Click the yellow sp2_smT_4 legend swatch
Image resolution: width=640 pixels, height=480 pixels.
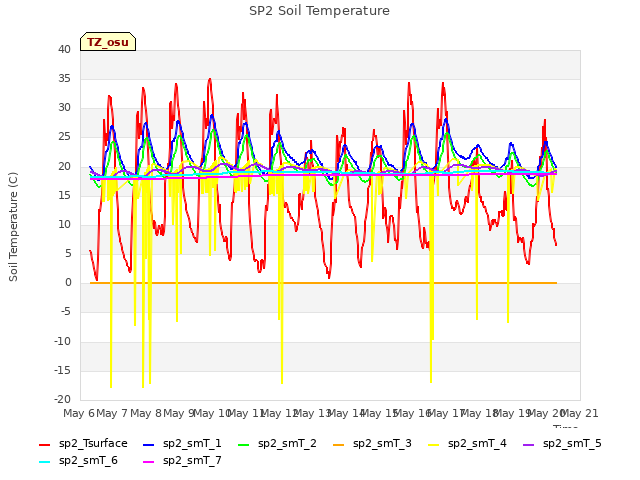[x=433, y=444]
